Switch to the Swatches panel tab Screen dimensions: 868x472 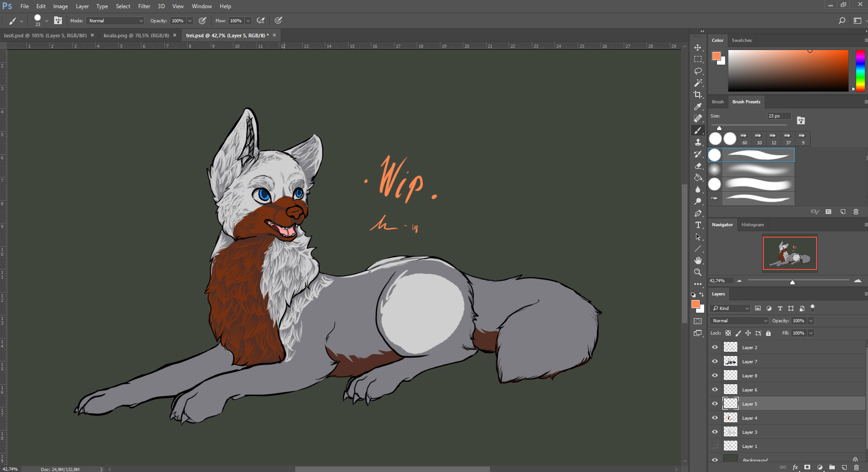pos(742,41)
